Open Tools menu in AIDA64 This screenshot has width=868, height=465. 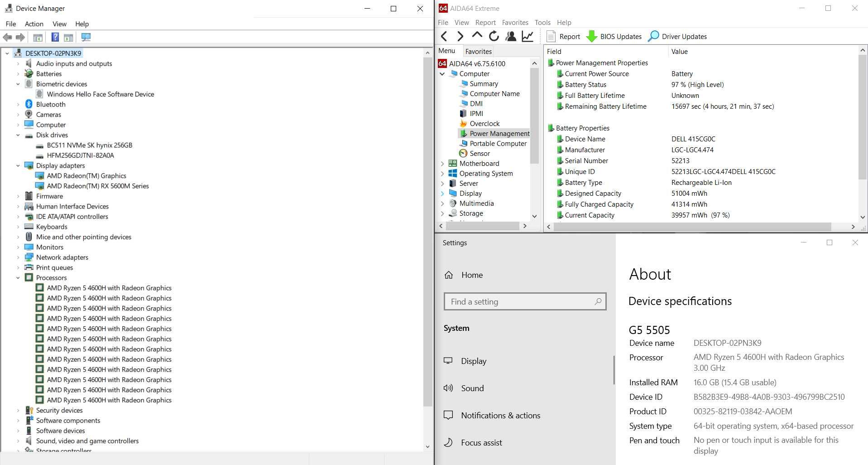coord(542,23)
